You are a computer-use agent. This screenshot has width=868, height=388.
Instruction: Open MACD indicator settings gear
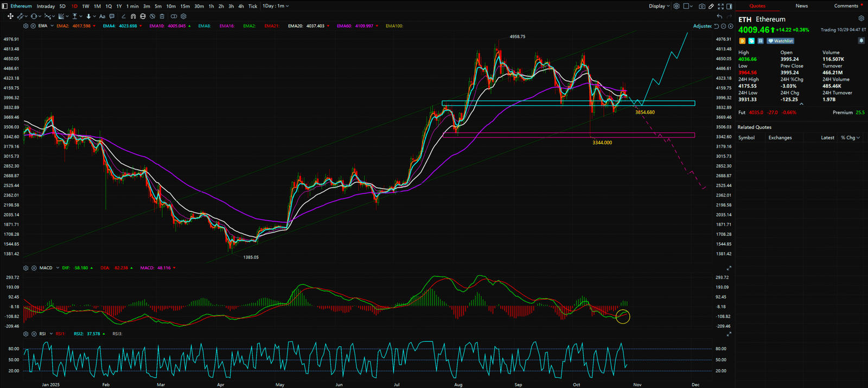(x=25, y=268)
